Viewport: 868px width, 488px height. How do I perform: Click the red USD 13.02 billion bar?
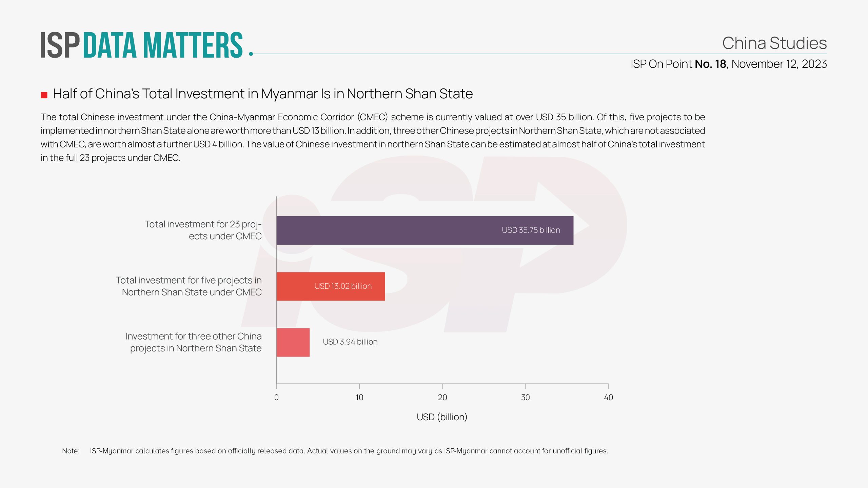(330, 286)
